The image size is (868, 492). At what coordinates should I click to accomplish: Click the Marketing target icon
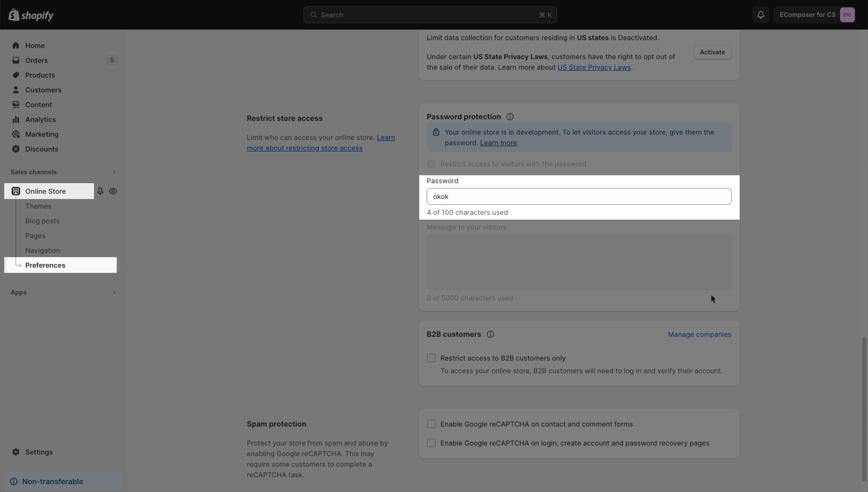click(x=16, y=134)
